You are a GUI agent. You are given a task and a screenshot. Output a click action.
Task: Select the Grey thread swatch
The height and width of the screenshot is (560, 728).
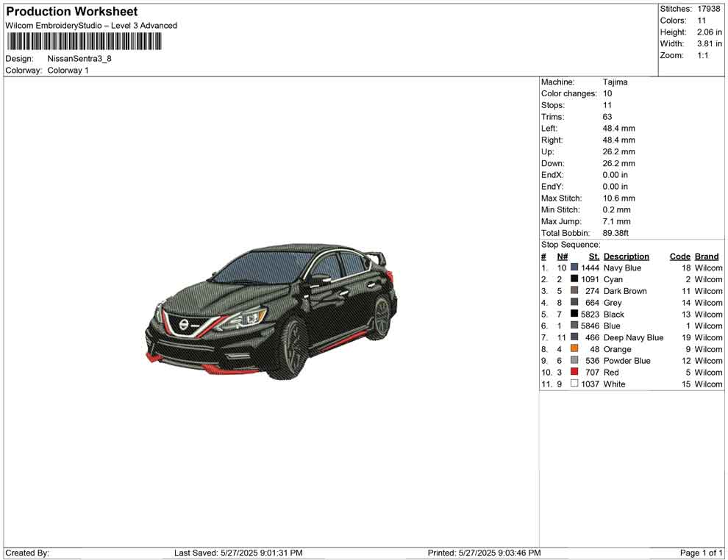(574, 302)
